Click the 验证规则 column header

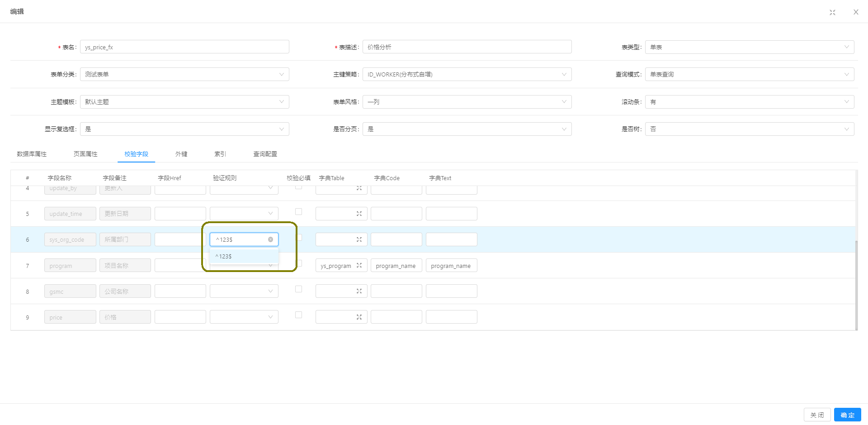[225, 178]
